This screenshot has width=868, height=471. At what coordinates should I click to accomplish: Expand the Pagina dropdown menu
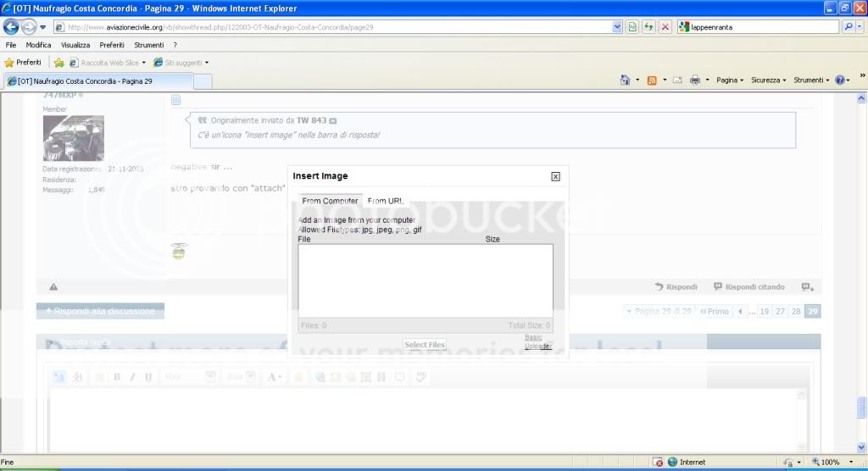[x=729, y=80]
